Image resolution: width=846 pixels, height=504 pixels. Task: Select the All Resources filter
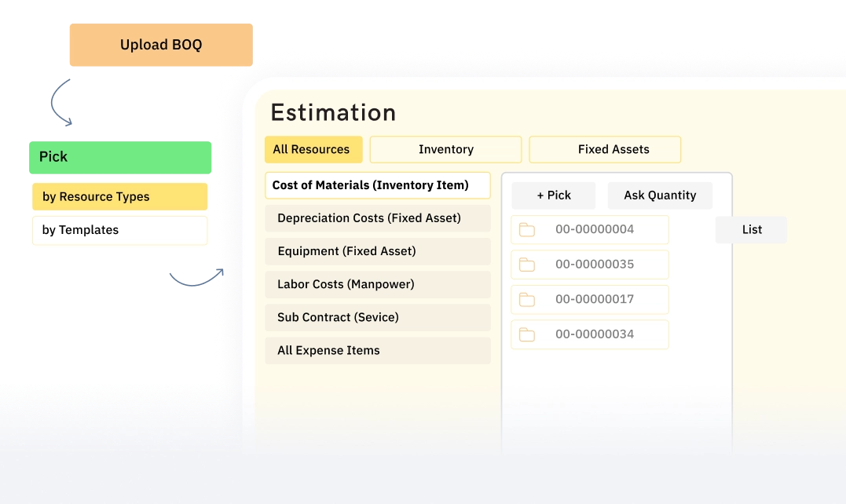click(313, 149)
